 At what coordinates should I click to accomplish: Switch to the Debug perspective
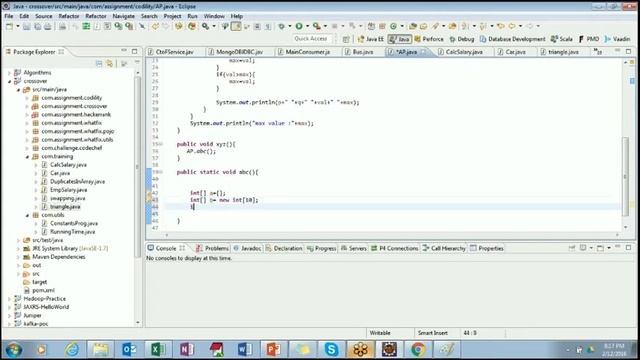click(462, 39)
